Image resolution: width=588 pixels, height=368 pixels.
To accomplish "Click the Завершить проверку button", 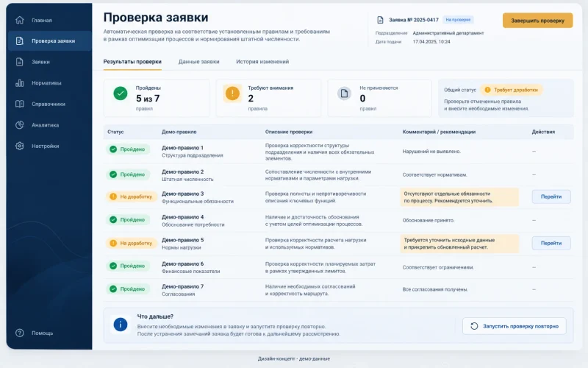I will pos(537,21).
